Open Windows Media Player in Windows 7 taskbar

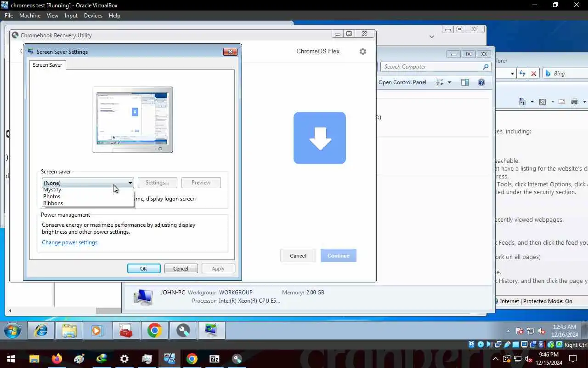97,331
